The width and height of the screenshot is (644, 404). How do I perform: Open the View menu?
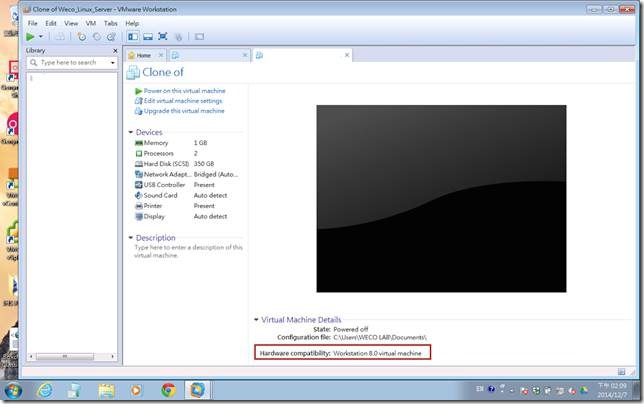[x=71, y=23]
